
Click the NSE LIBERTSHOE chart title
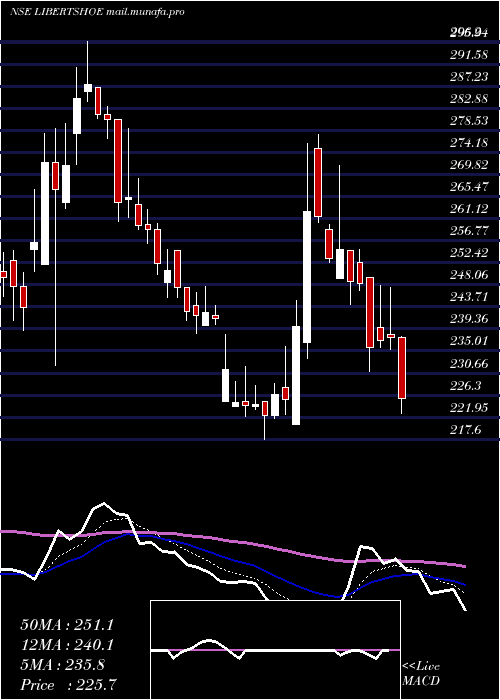click(97, 12)
